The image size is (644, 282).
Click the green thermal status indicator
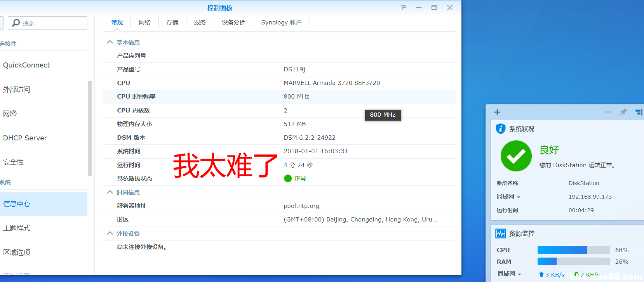tap(288, 178)
